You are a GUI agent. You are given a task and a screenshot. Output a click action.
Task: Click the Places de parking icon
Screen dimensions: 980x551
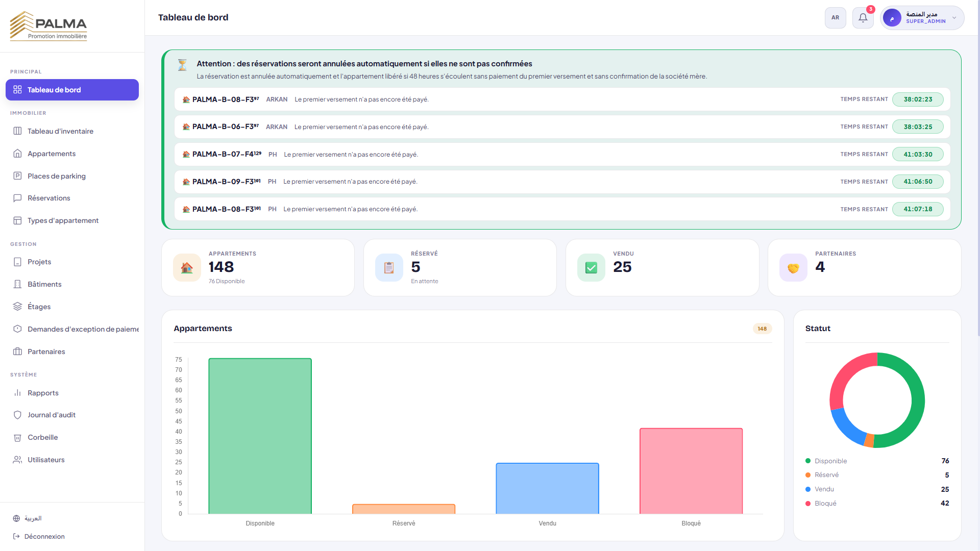point(17,176)
